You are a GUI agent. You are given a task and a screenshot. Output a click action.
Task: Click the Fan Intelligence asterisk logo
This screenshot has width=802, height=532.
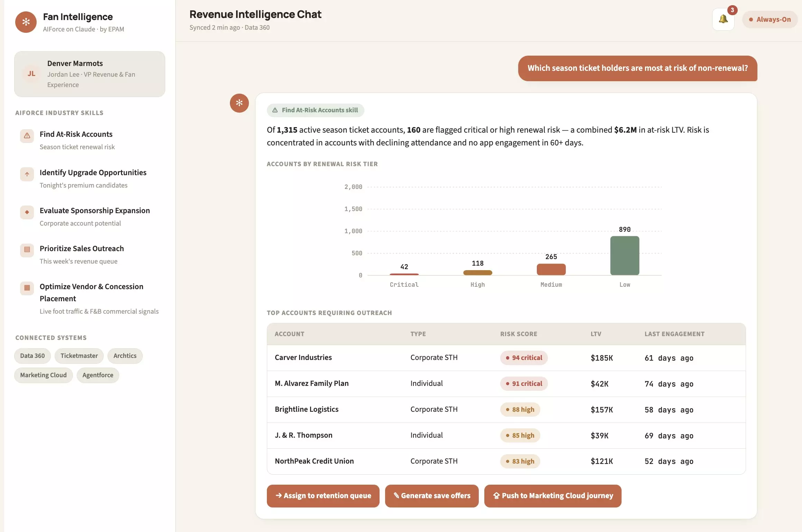click(26, 22)
